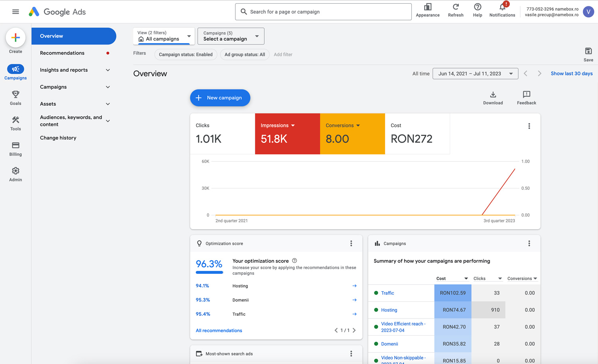Viewport: 598px width, 364px height.
Task: Select Overview in sidebar
Action: click(74, 36)
